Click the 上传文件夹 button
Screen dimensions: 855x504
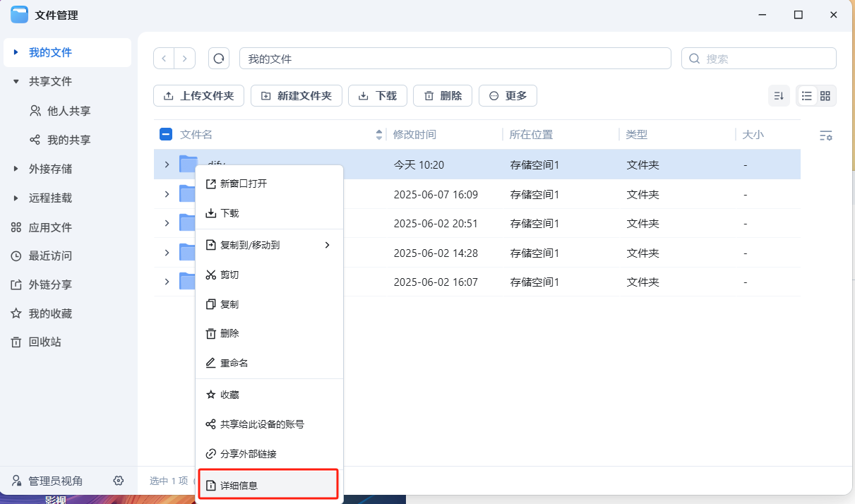tap(198, 95)
